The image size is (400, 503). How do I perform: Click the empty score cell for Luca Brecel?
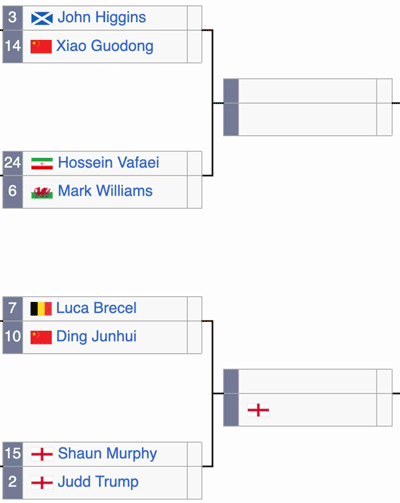pos(195,309)
